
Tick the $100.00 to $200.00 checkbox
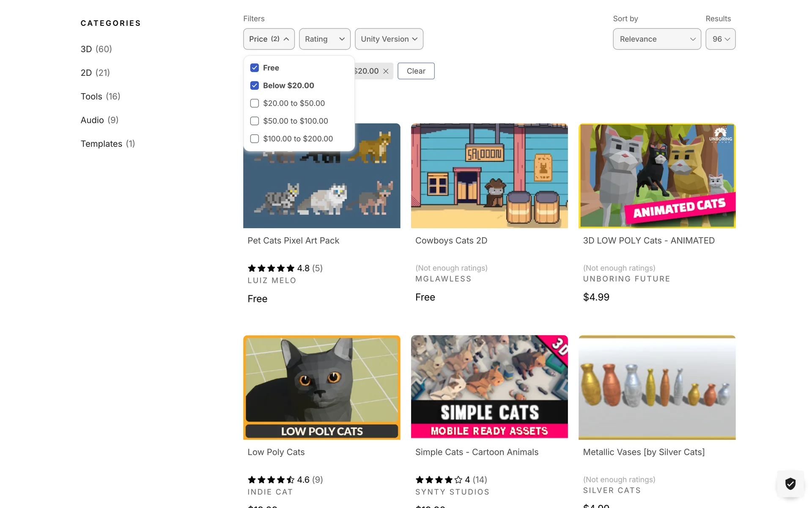click(x=255, y=139)
